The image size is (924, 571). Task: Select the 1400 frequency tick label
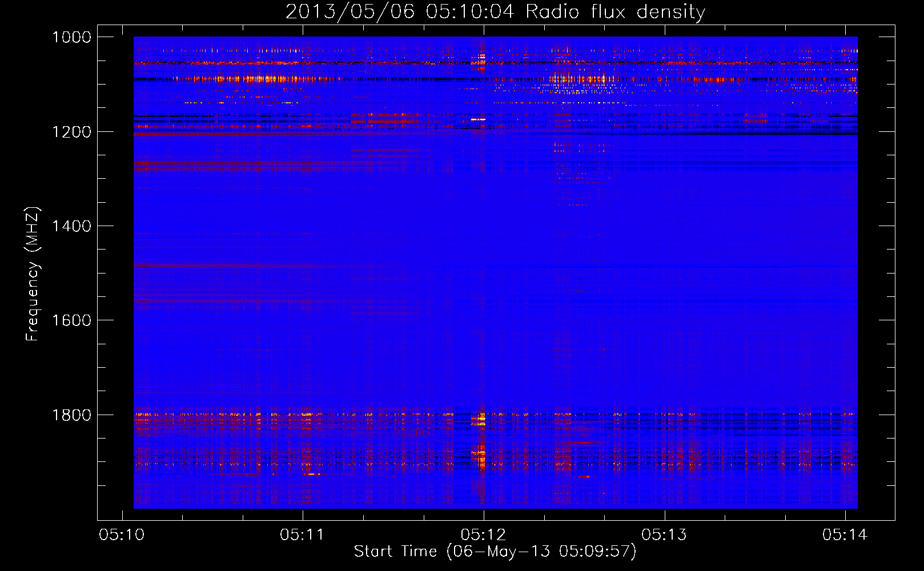(71, 226)
